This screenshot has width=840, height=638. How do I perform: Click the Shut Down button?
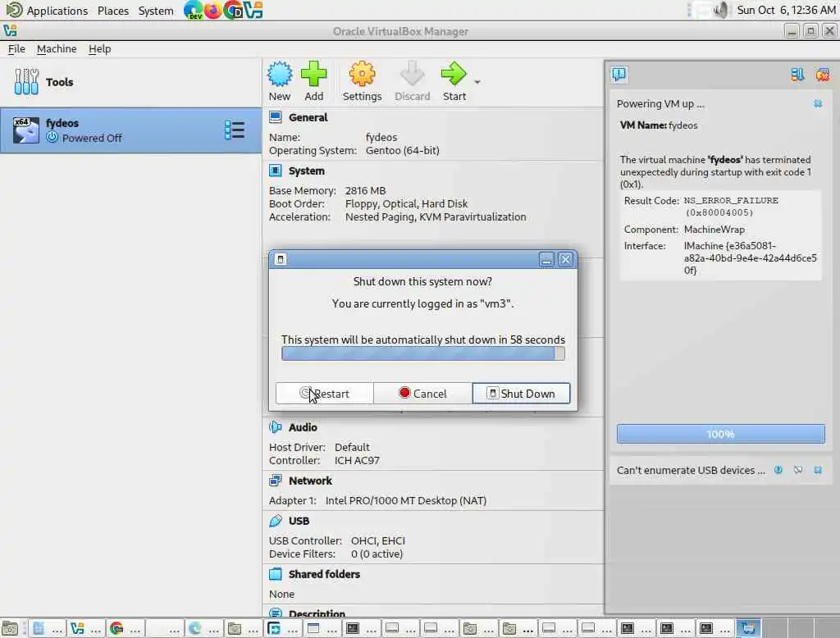point(521,393)
